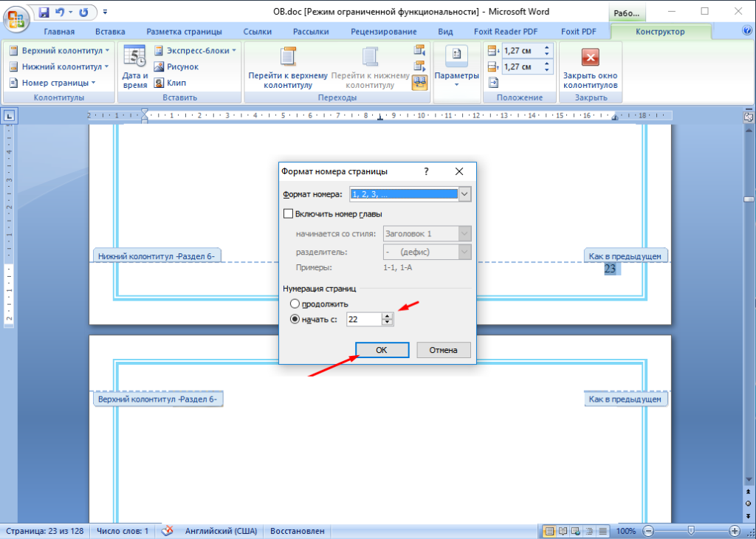756x539 pixels.
Task: Zoom out with minus button
Action: pyautogui.click(x=649, y=531)
